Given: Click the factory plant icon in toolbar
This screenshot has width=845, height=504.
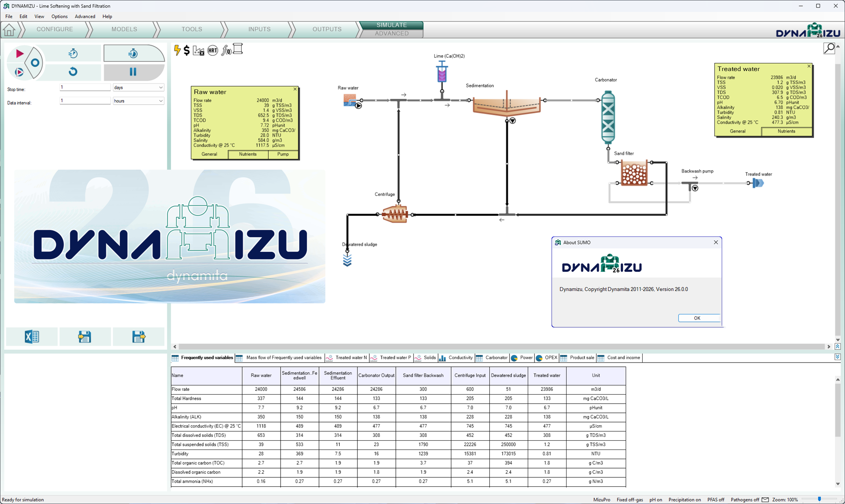Looking at the screenshot, I should 199,51.
